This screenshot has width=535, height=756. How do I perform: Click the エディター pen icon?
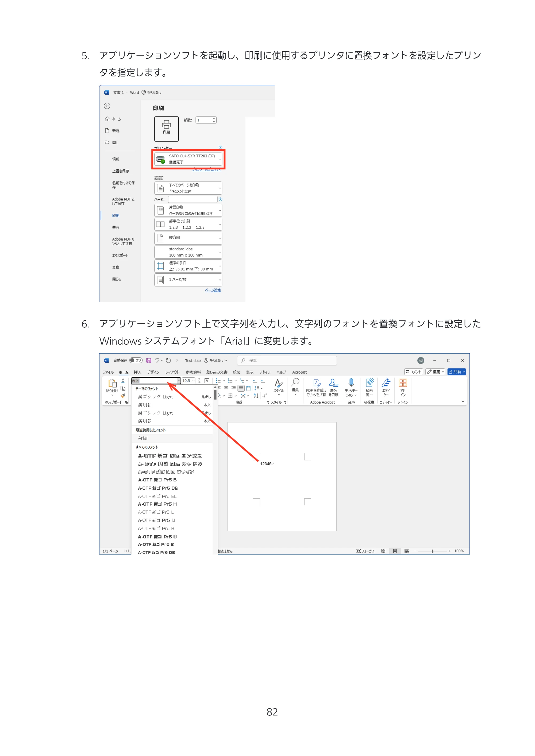click(386, 383)
